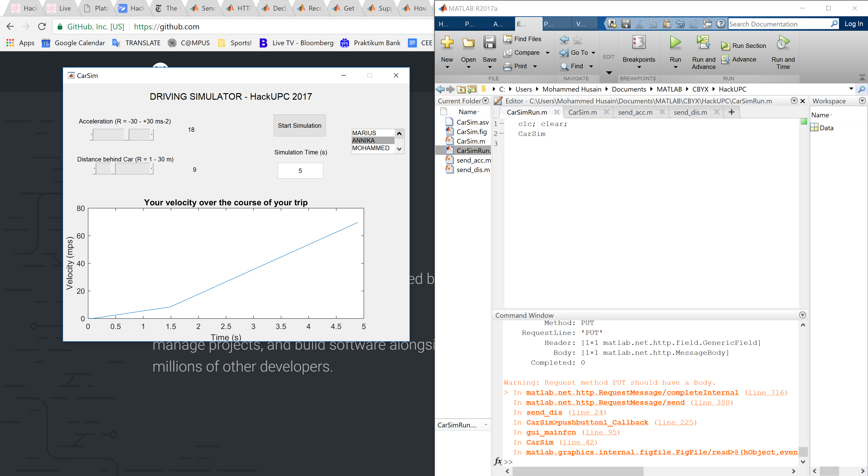
Task: Reload the GitHub page in Chrome
Action: coord(42,27)
